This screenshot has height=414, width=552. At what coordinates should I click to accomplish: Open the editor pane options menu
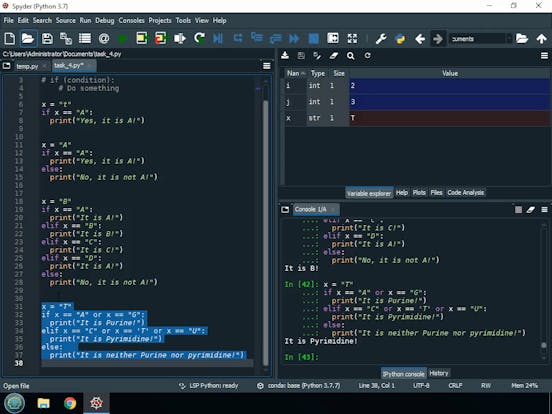[267, 66]
